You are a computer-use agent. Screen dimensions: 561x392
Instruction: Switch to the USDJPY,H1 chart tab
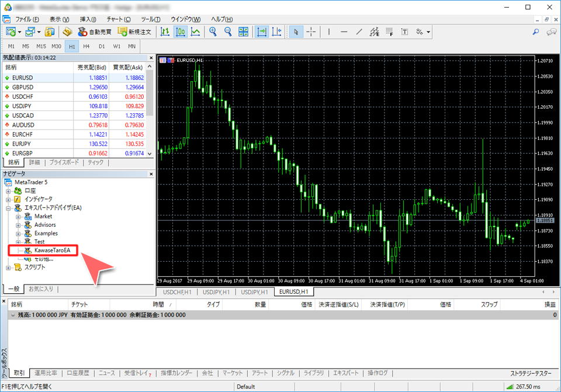pos(216,292)
